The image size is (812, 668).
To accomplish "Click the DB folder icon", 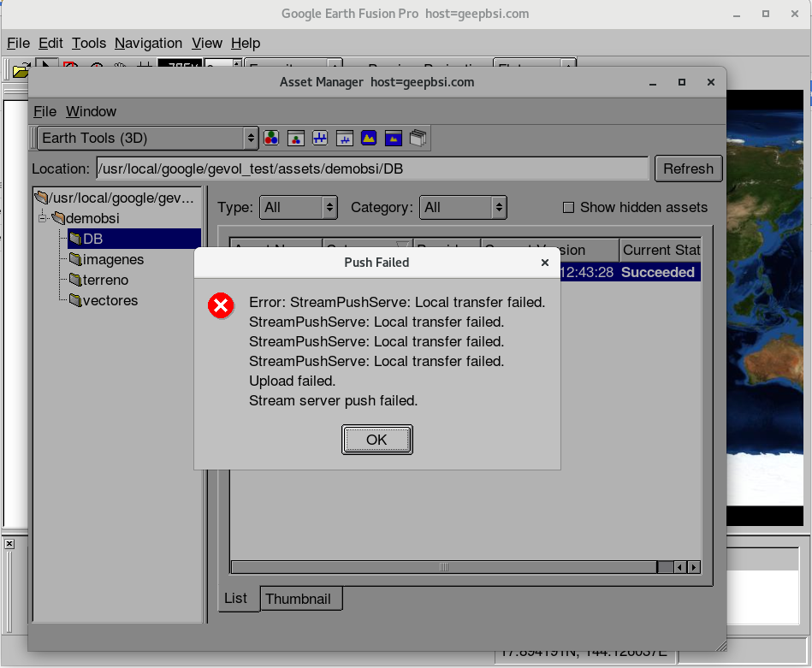I will 75,239.
